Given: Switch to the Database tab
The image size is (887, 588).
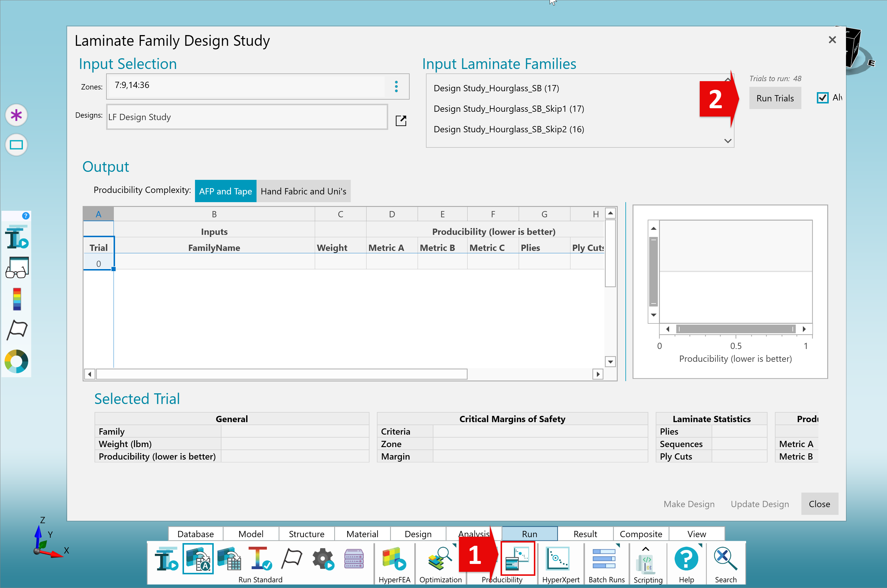Looking at the screenshot, I should (x=196, y=534).
